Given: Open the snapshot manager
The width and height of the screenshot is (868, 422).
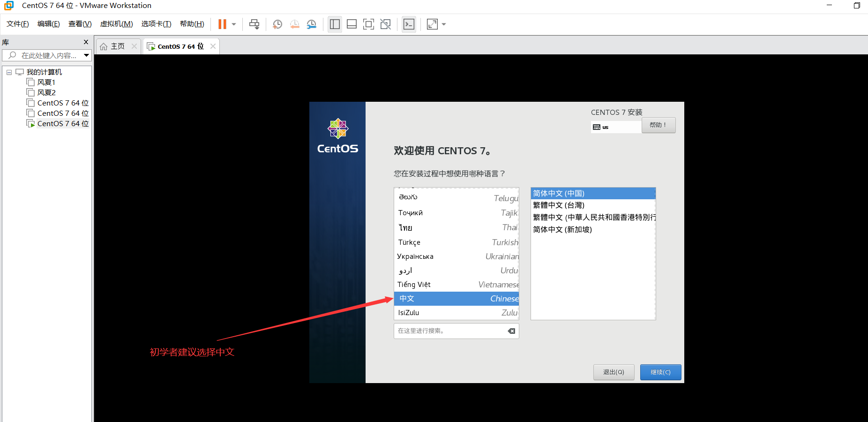Looking at the screenshot, I should [312, 24].
